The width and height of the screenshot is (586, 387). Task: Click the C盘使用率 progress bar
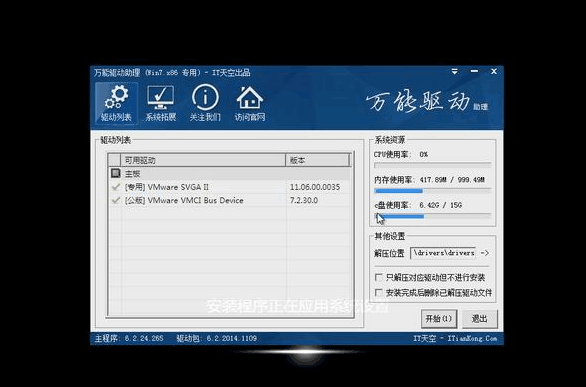tap(432, 216)
